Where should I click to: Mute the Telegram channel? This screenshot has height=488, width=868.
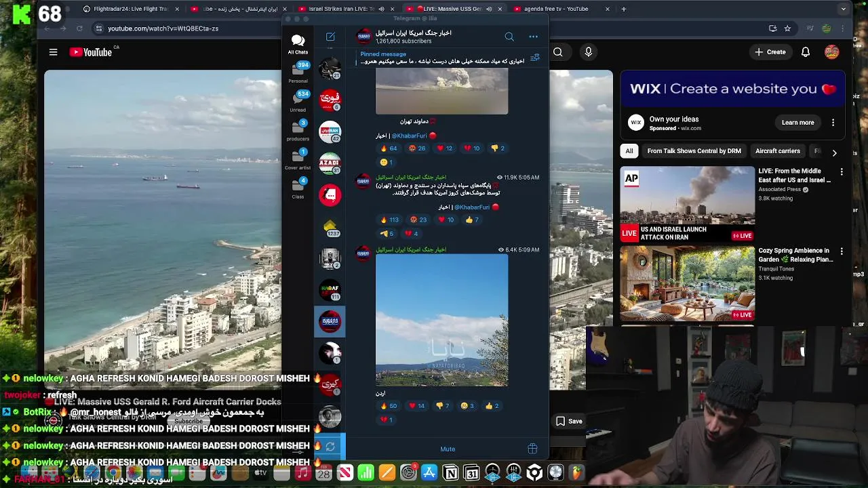[x=448, y=449]
